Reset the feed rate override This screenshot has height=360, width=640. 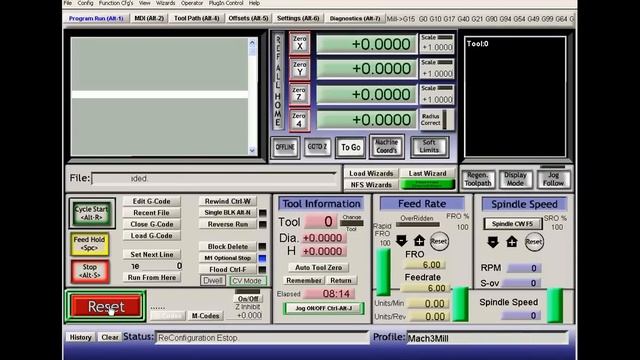point(439,241)
